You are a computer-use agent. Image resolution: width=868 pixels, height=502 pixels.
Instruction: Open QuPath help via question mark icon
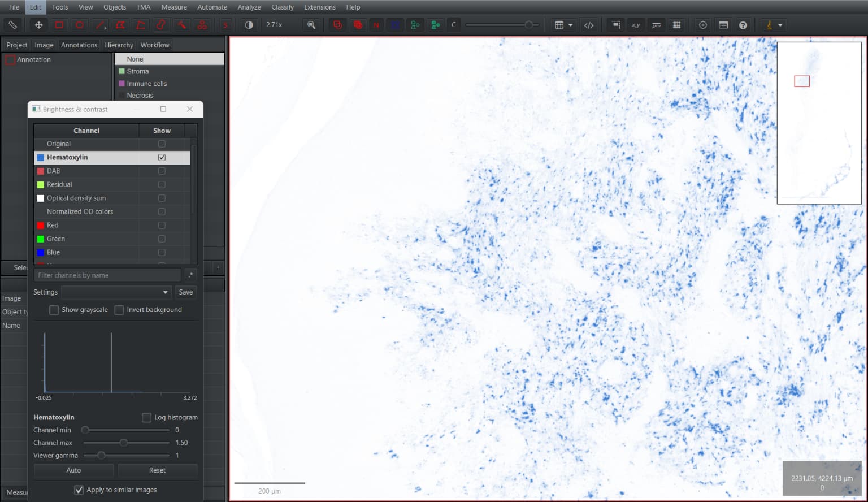pyautogui.click(x=743, y=25)
